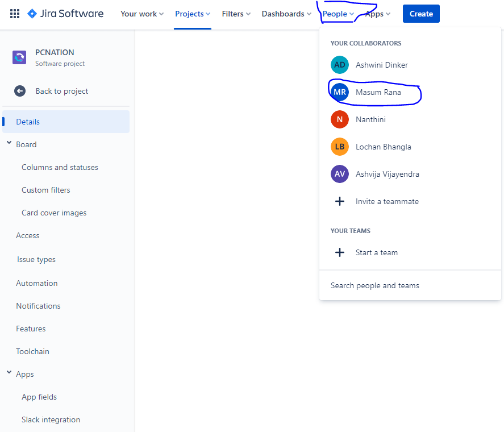The image size is (504, 432).
Task: Open the Filters dropdown menu
Action: [x=236, y=14]
